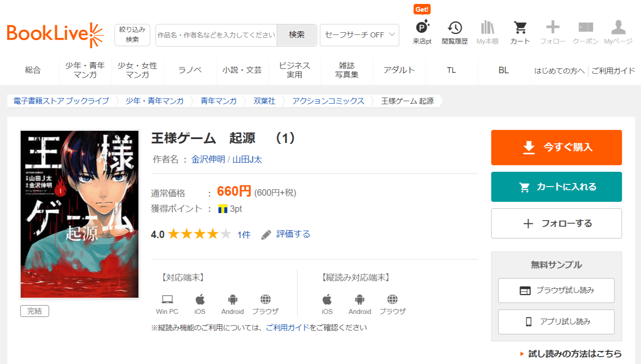Click ブラウザ試し読み sample button
The width and height of the screenshot is (641, 364).
pos(556,290)
